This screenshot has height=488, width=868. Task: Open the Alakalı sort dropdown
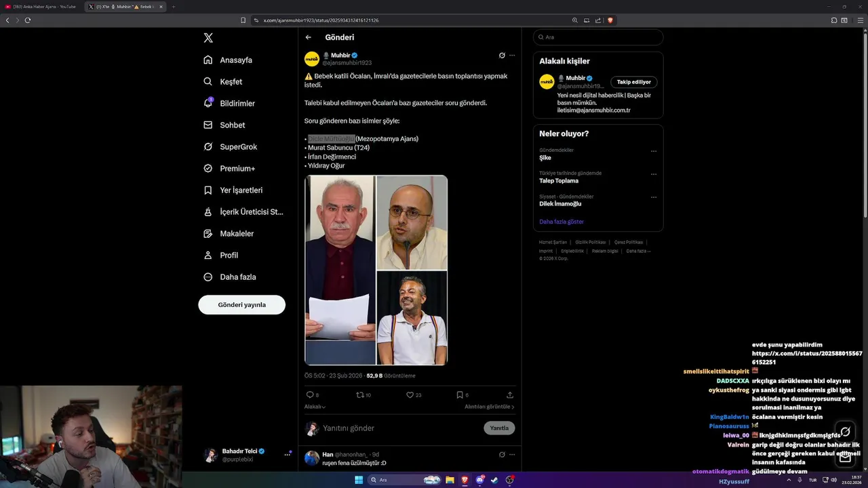[x=315, y=407]
